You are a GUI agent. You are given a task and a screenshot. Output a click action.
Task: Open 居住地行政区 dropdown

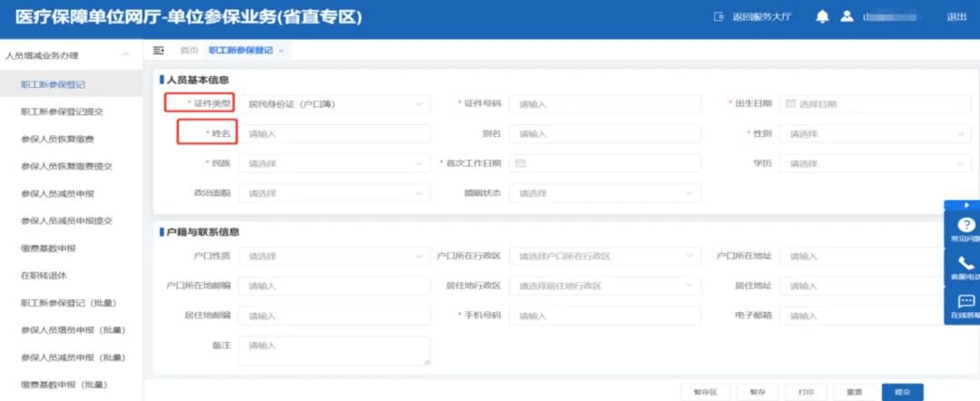tap(605, 286)
